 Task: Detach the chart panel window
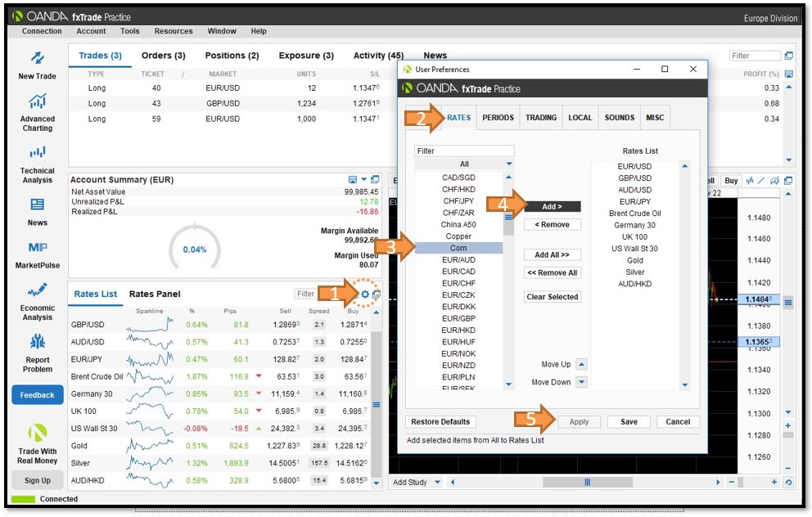tap(788, 181)
